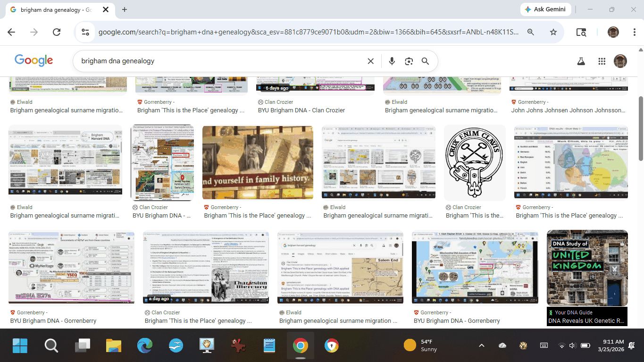Open a new browser tab
Image resolution: width=644 pixels, height=362 pixels.
tap(125, 9)
